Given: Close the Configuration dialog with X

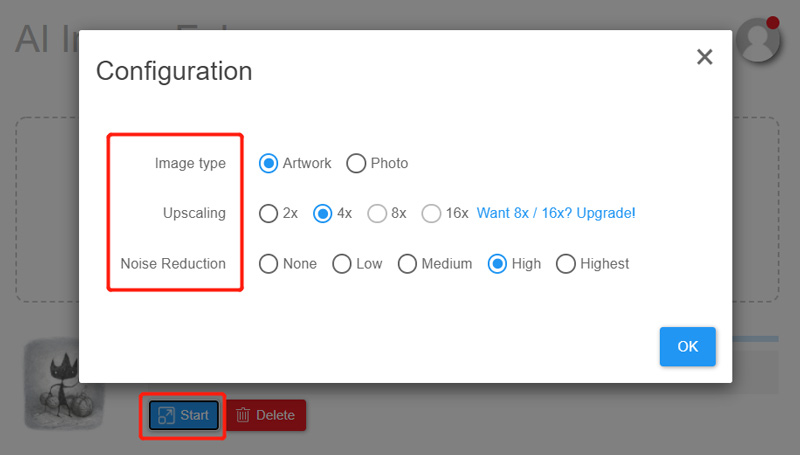Looking at the screenshot, I should [705, 57].
